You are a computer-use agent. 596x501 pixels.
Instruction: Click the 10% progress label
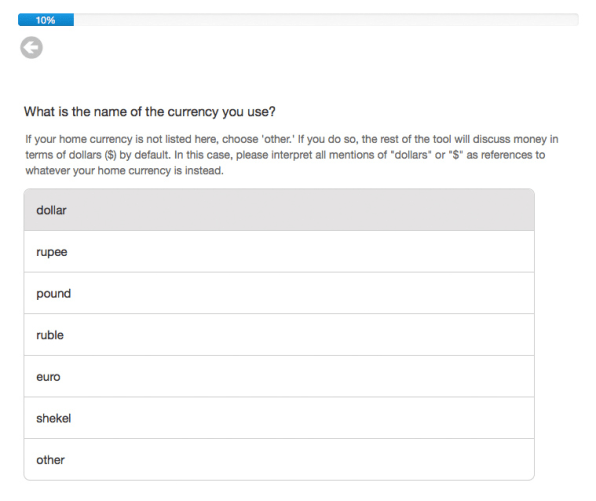tap(45, 20)
